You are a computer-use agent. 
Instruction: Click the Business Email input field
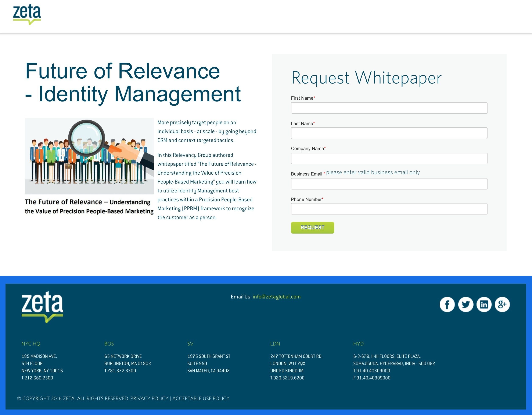click(389, 184)
